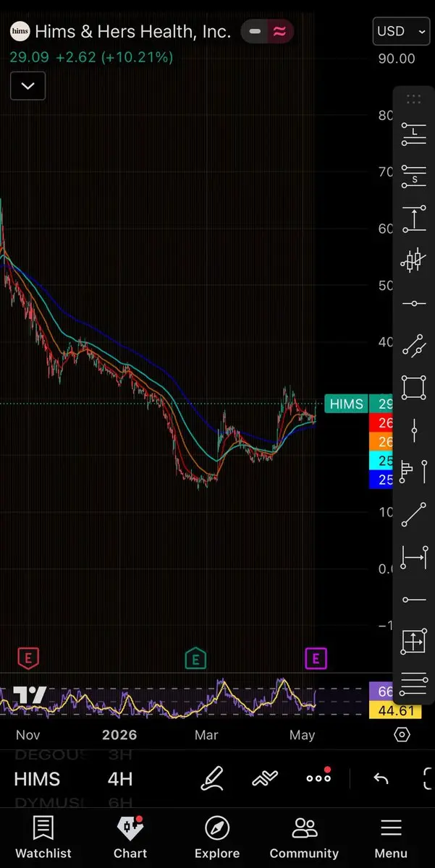The height and width of the screenshot is (868, 435).
Task: Open the Menu tab
Action: 391,838
